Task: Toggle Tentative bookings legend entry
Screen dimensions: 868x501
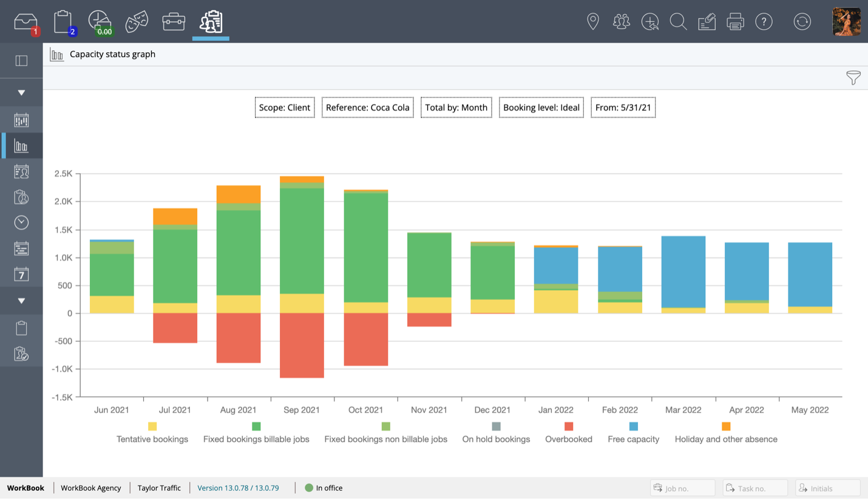Action: pyautogui.click(x=152, y=433)
